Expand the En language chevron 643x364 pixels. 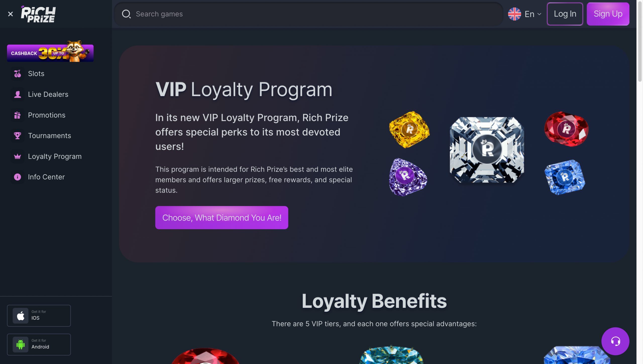point(539,14)
